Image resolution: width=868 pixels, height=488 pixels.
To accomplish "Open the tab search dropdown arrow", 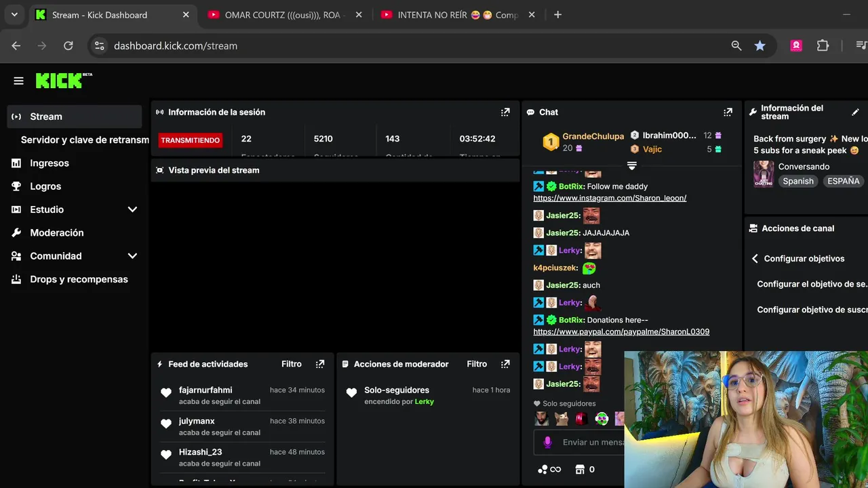I will pyautogui.click(x=14, y=15).
